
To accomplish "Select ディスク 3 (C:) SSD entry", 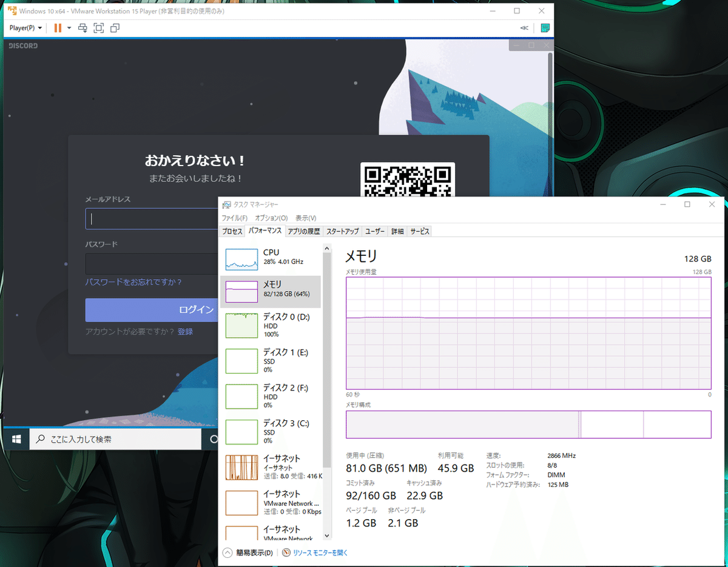I will [271, 432].
